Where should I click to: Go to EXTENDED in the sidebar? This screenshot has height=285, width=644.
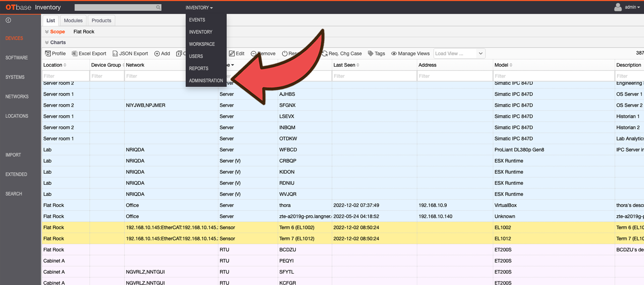coord(16,174)
